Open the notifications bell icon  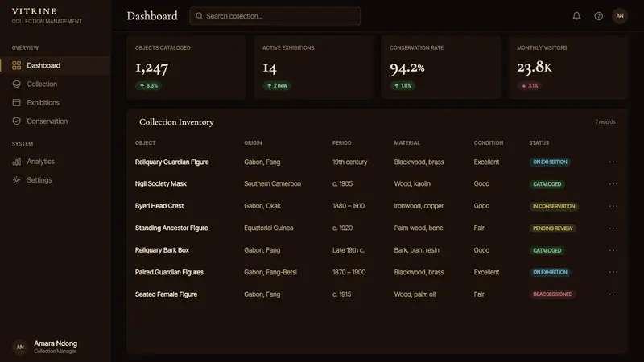[576, 16]
